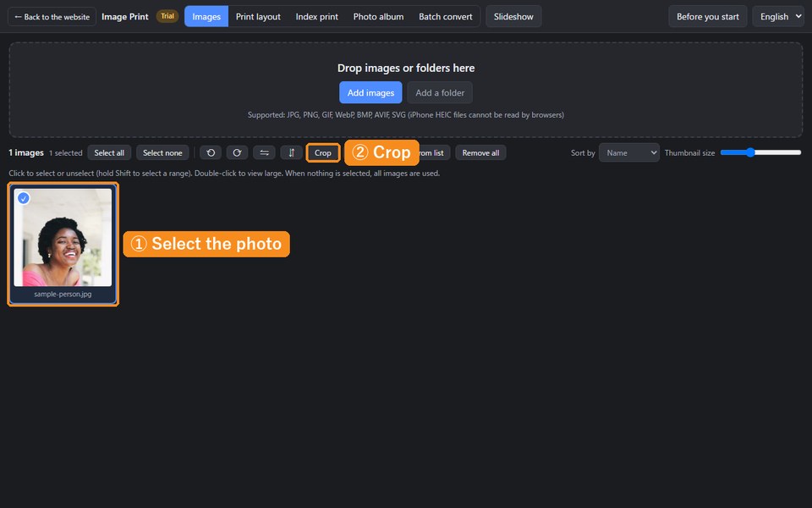This screenshot has height=508, width=812.
Task: Open the Batch convert tab
Action: point(446,17)
